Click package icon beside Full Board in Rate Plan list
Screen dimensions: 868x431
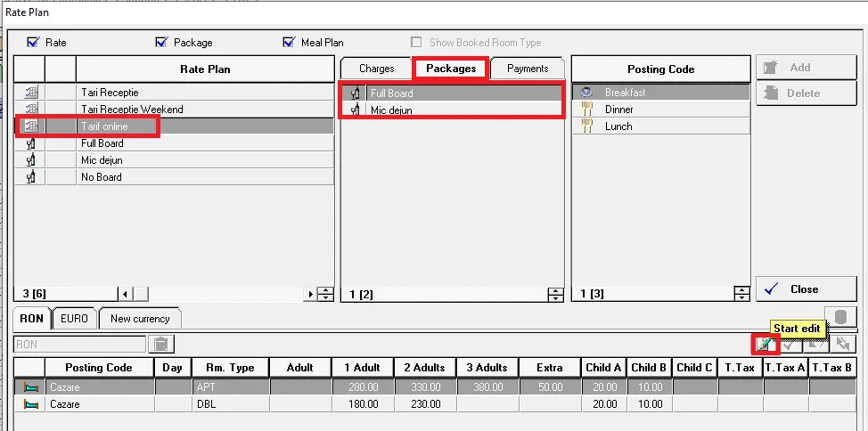coord(31,143)
